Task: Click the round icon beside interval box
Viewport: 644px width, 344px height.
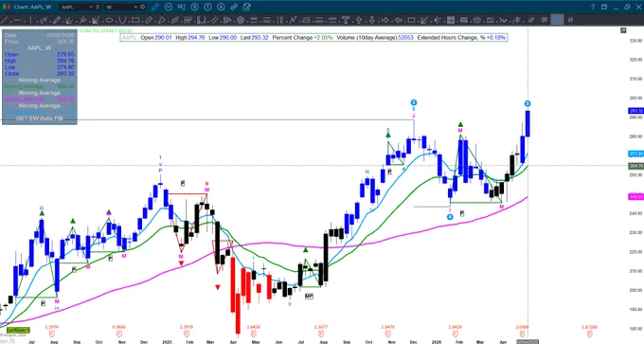Action: pos(142,7)
